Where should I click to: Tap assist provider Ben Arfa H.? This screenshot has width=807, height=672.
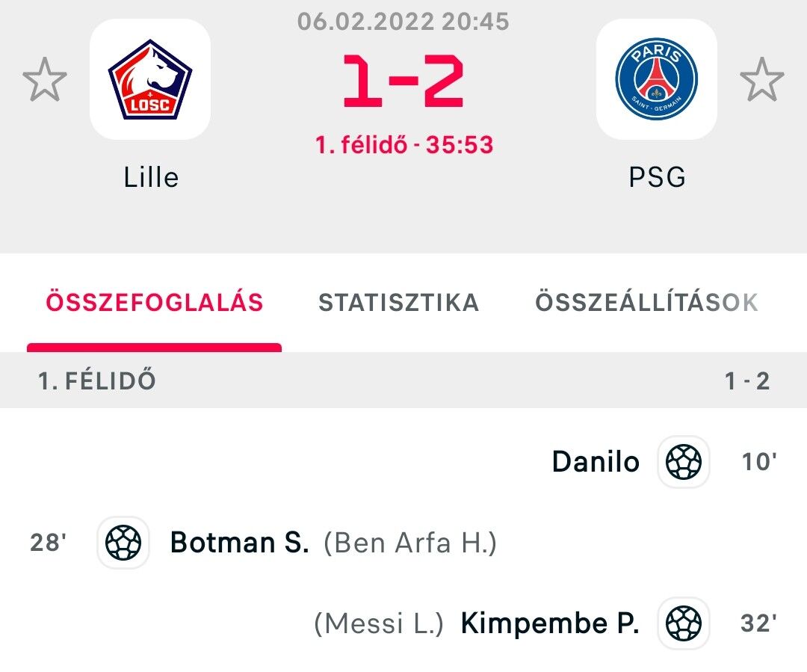[x=410, y=543]
